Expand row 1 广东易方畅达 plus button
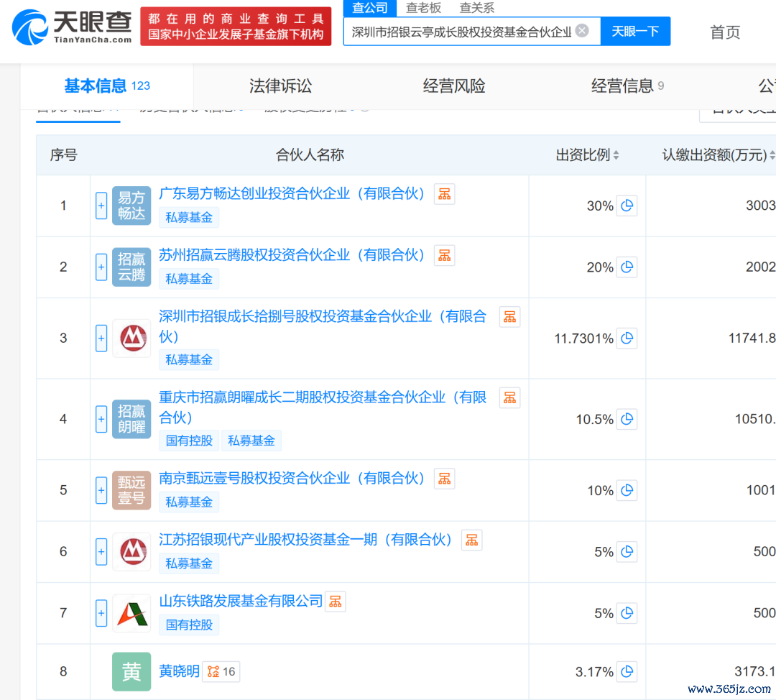 [x=101, y=206]
